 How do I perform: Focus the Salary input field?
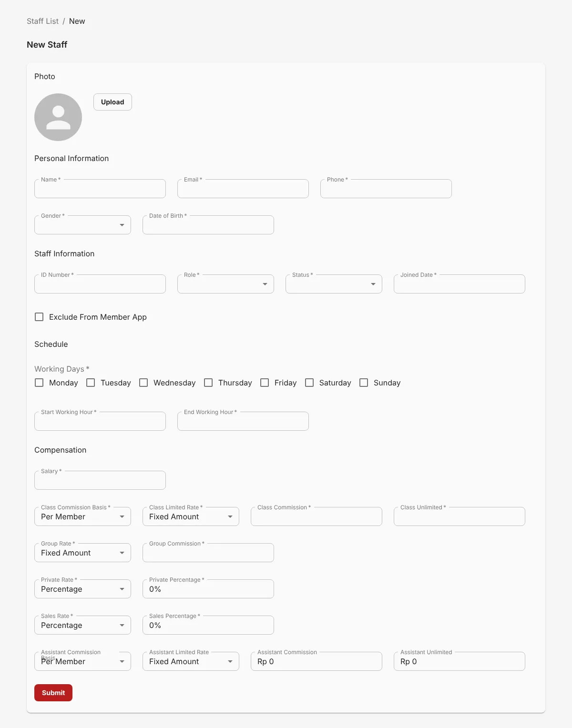click(100, 480)
